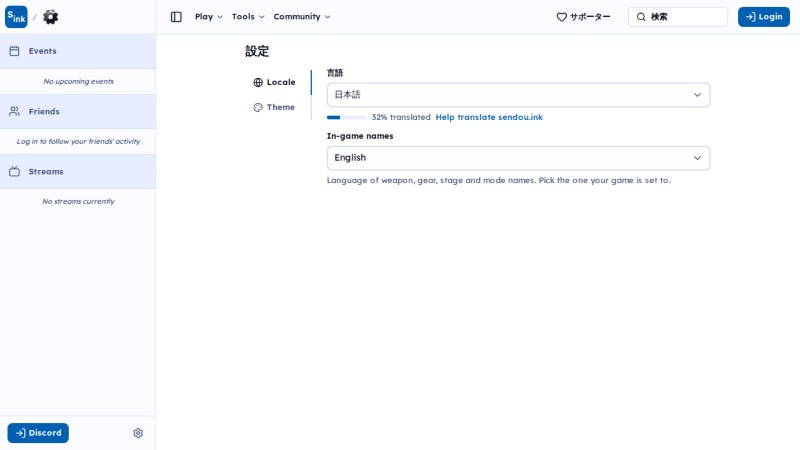Screen dimensions: 800x450
Task: Click the 32% translated text
Action: click(x=401, y=117)
